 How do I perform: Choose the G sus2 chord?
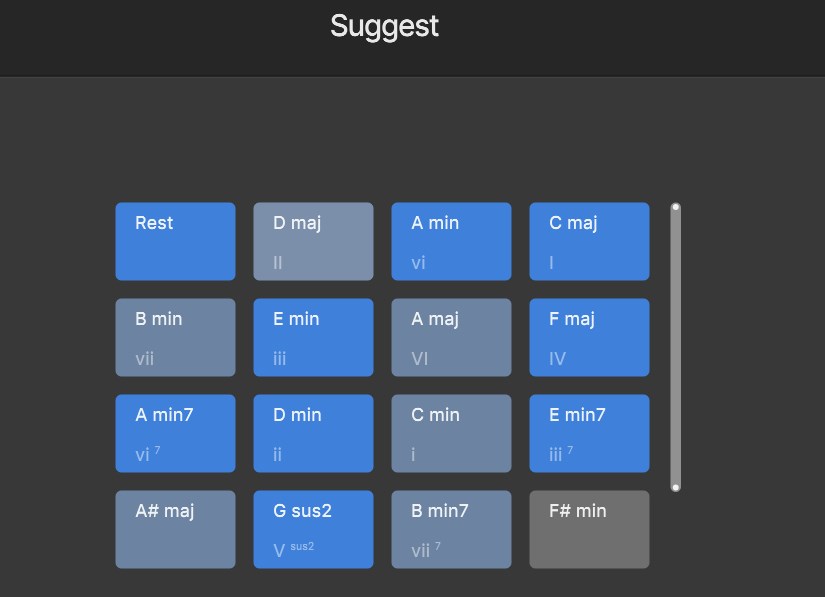pyautogui.click(x=313, y=529)
